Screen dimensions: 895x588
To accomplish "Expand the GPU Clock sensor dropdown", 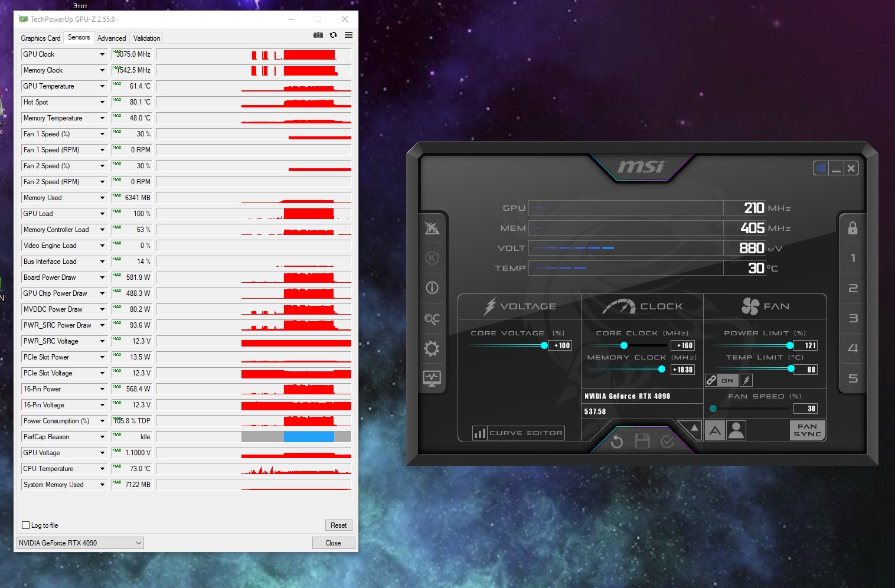I will (102, 54).
